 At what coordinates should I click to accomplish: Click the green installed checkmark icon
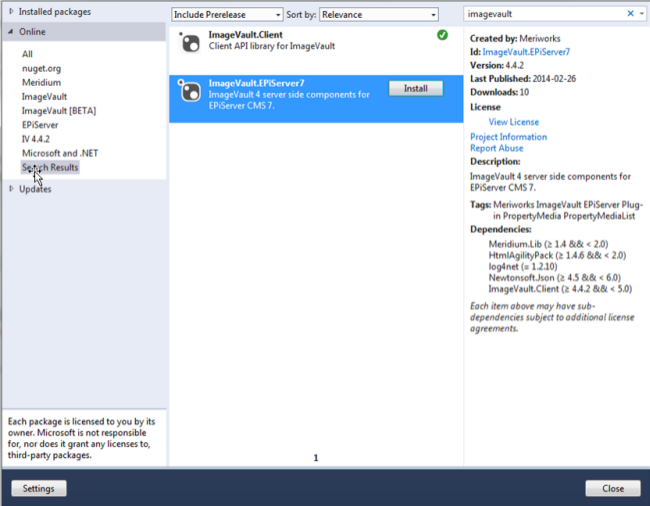tap(442, 35)
